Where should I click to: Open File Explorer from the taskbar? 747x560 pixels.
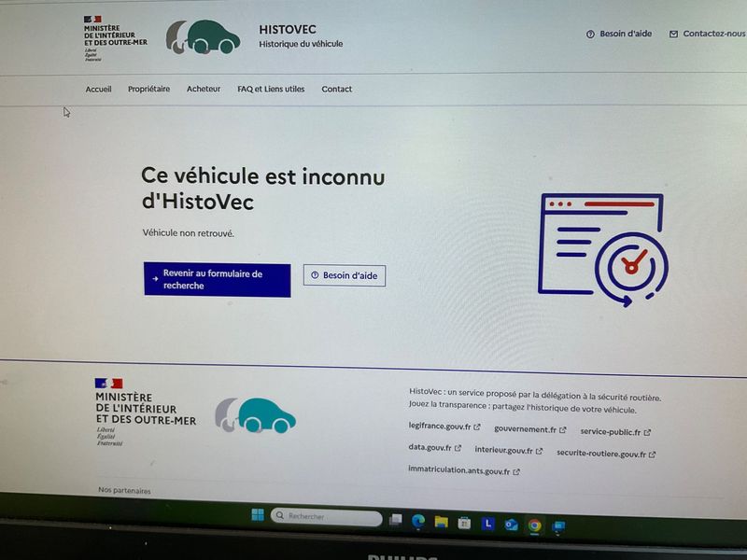pyautogui.click(x=441, y=523)
